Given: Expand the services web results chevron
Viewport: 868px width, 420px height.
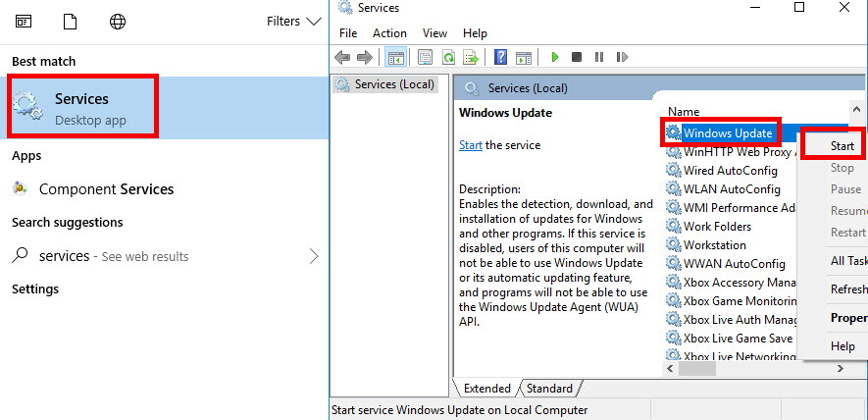Looking at the screenshot, I should [314, 256].
